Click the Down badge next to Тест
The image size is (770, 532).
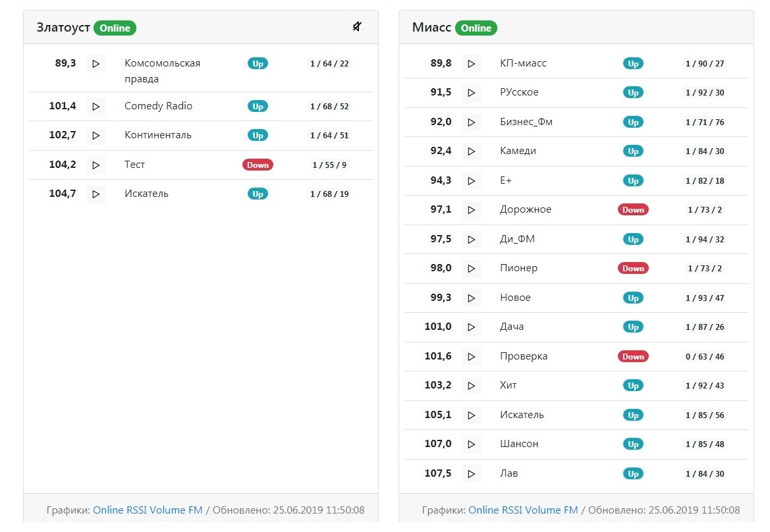(x=258, y=165)
